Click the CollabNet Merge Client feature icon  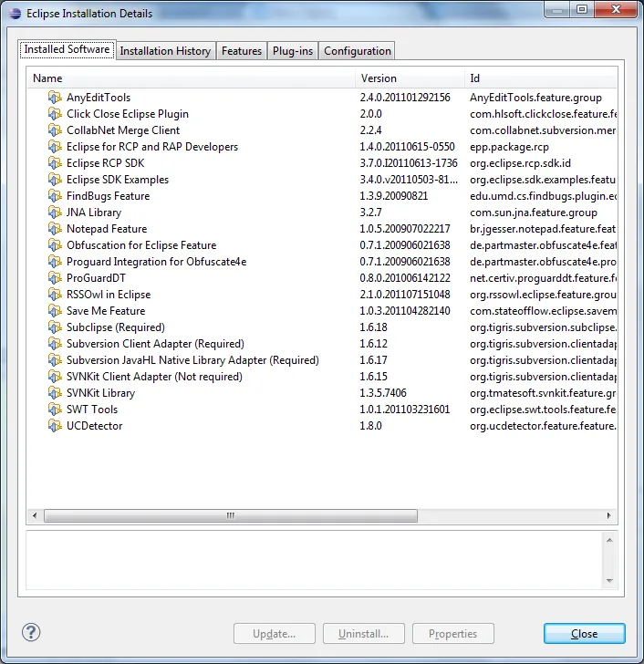(54, 130)
